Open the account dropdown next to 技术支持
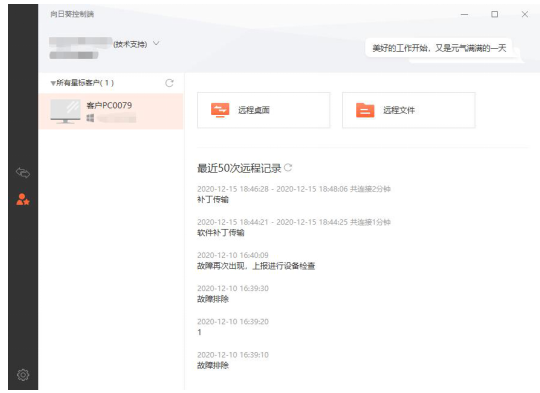540x393 pixels. coord(156,44)
